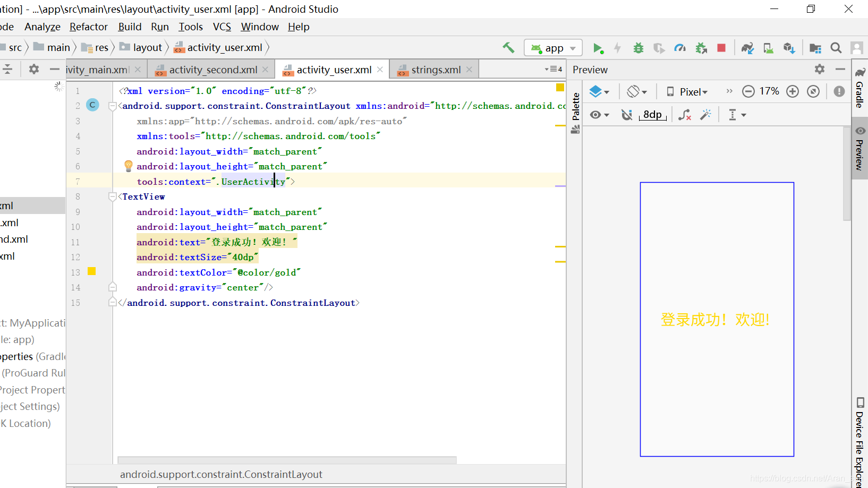Click the Clear All Constraints icon
Screen dimensions: 868x488
click(x=685, y=115)
